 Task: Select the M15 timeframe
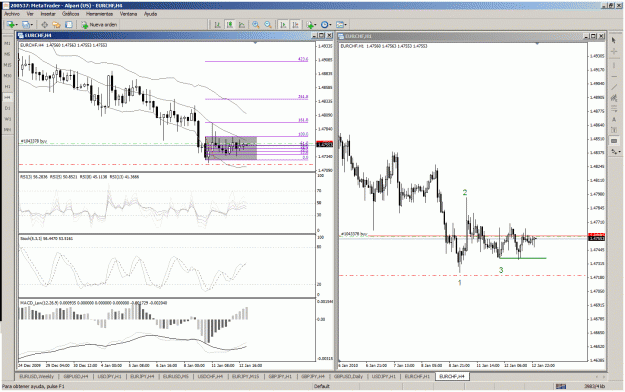click(x=8, y=65)
